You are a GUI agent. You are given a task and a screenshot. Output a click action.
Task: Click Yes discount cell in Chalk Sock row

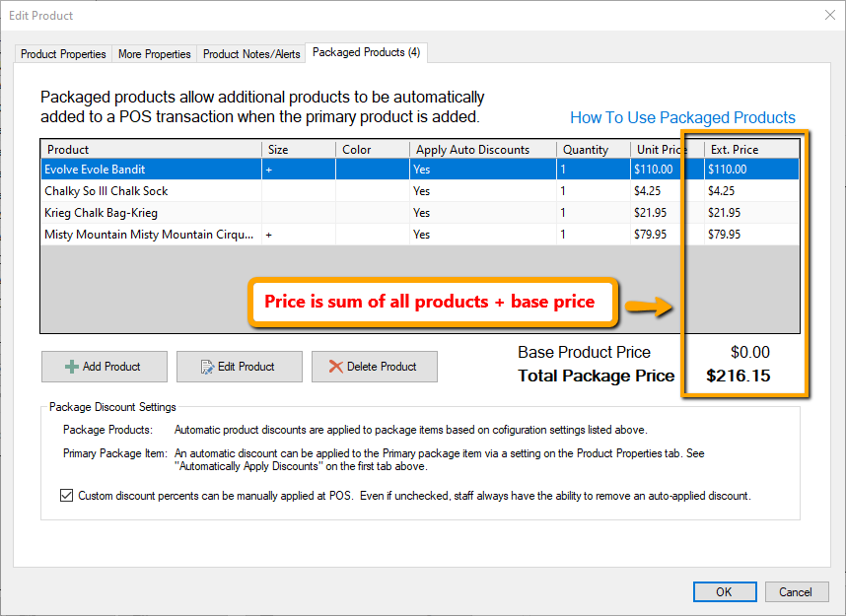(x=483, y=191)
